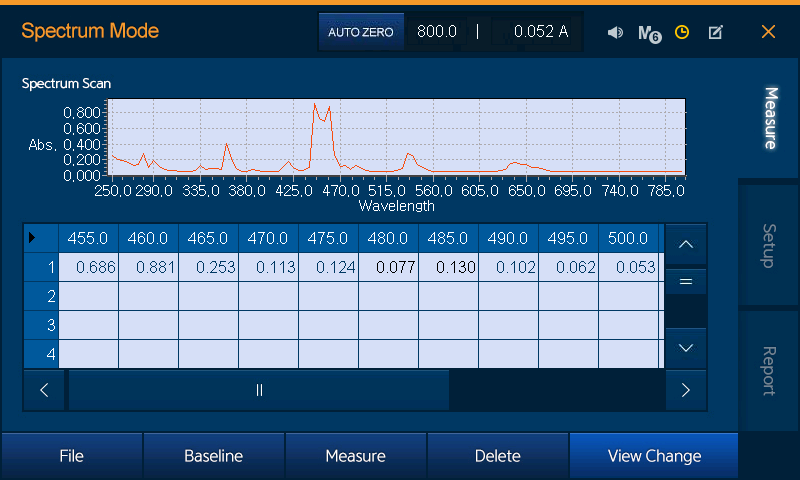Click the Wavelength axis label
The width and height of the screenshot is (800, 480).
tap(396, 206)
